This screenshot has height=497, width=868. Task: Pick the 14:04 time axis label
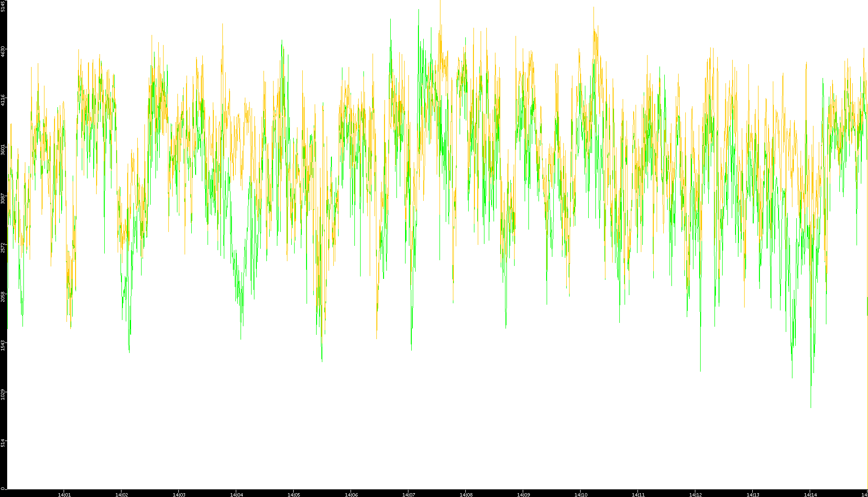236,495
